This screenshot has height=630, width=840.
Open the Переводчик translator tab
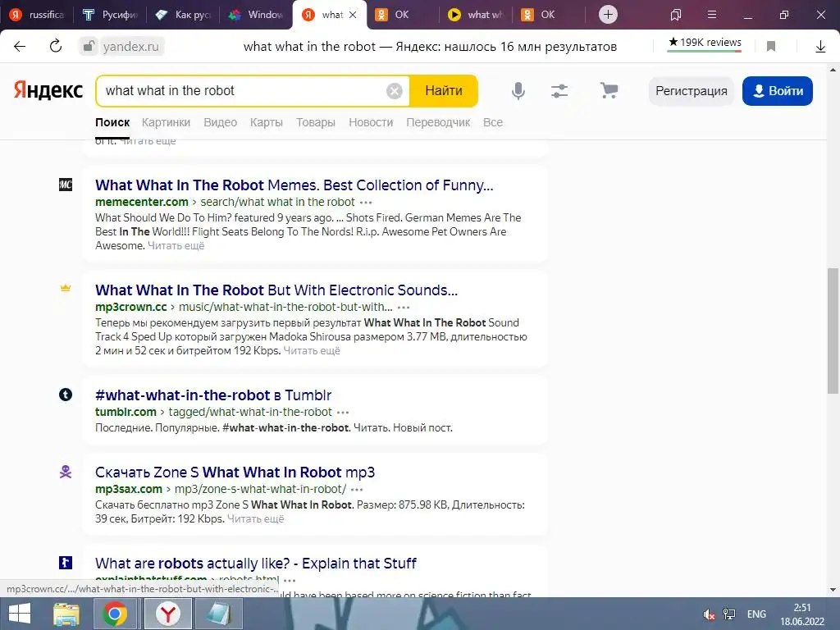pos(438,122)
